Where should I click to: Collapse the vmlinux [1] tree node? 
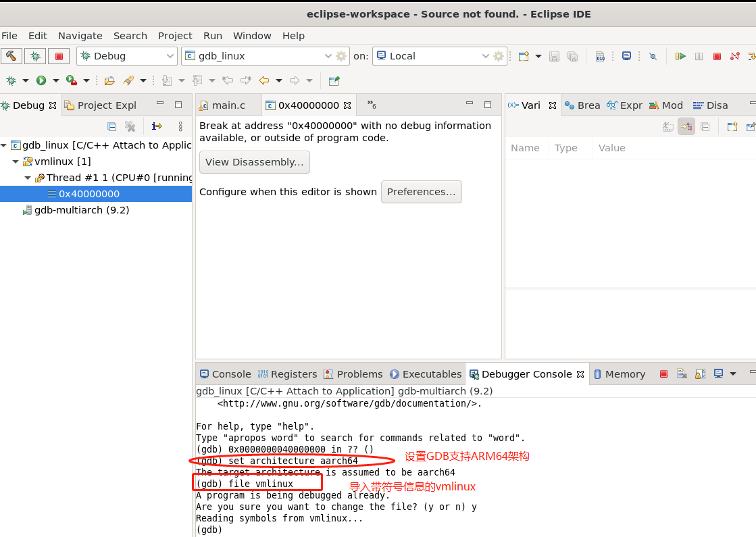[16, 161]
